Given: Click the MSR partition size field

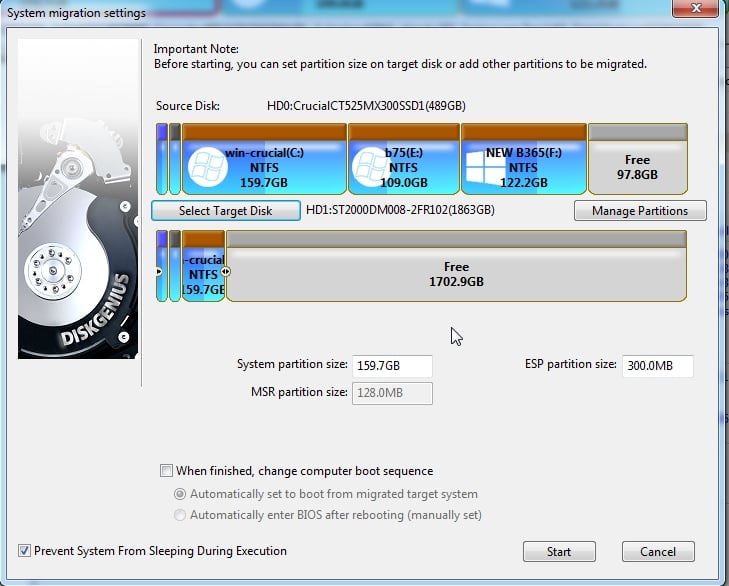Looking at the screenshot, I should pos(392,393).
